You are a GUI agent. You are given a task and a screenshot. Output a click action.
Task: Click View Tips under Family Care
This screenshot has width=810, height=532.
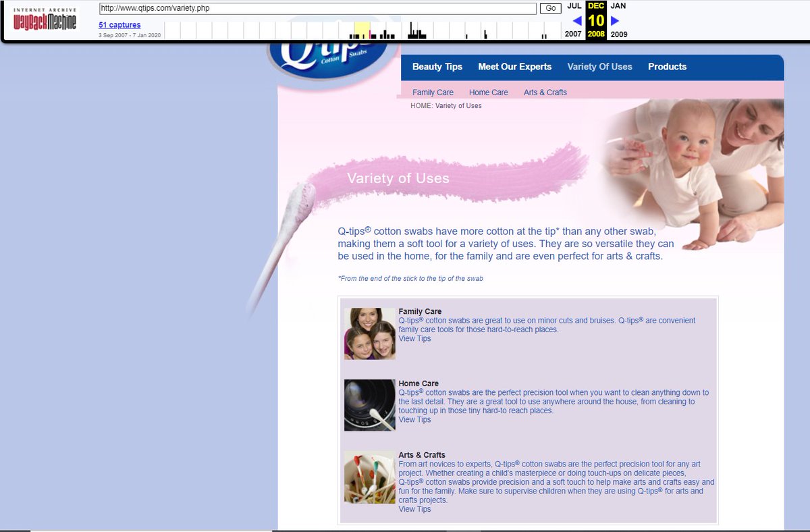click(x=414, y=339)
